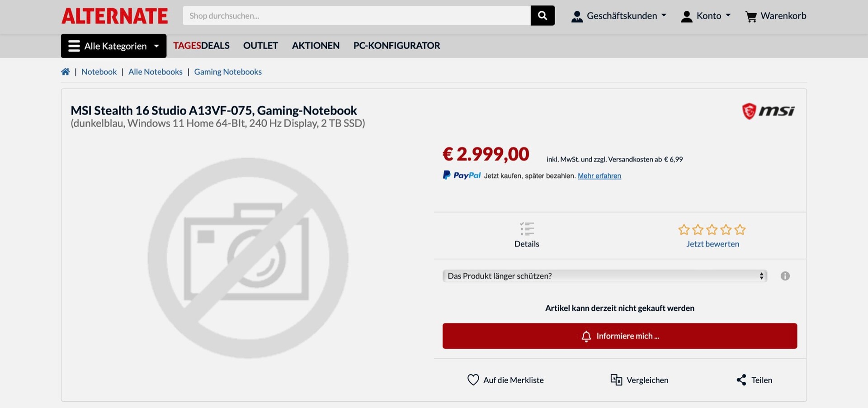
Task: Click the MSI brand logo
Action: (768, 111)
